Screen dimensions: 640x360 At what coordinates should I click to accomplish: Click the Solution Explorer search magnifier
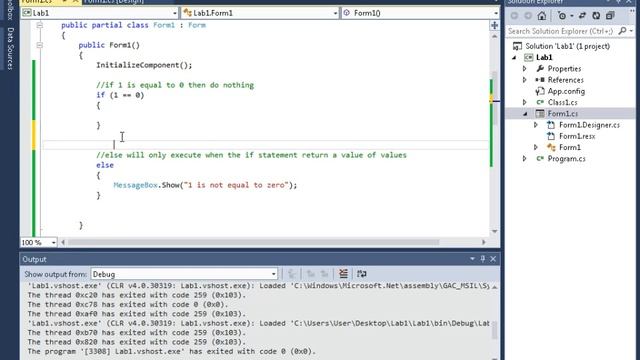click(622, 31)
